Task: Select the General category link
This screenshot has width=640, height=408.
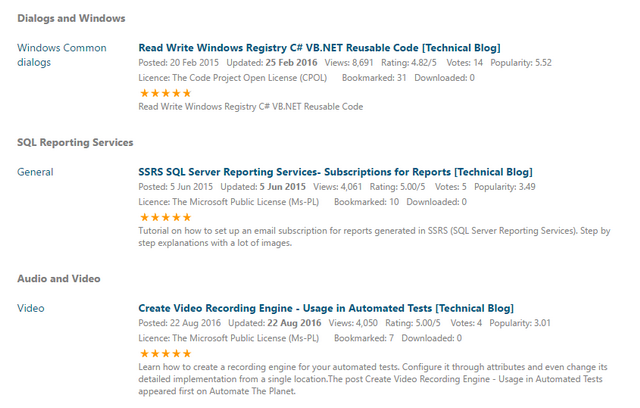Action: (35, 172)
